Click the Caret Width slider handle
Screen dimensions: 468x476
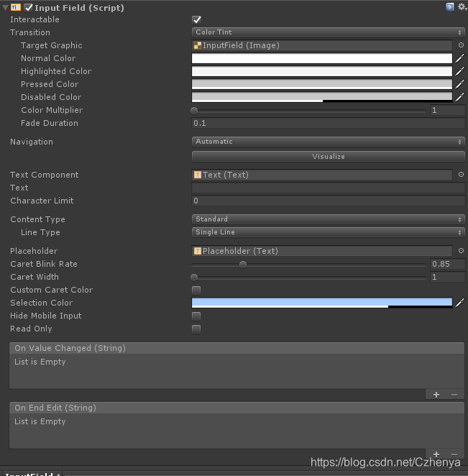pyautogui.click(x=194, y=278)
